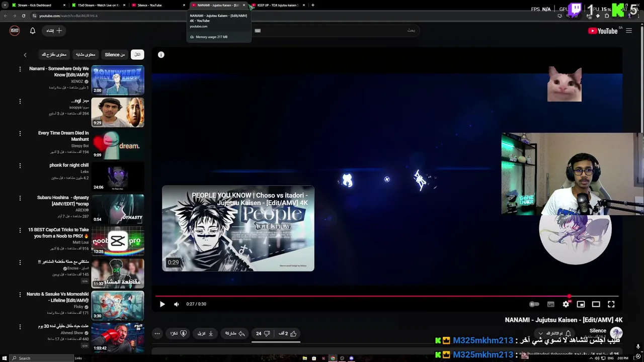Image resolution: width=644 pixels, height=362 pixels.
Task: Enable miniplayer mode
Action: coord(581,304)
